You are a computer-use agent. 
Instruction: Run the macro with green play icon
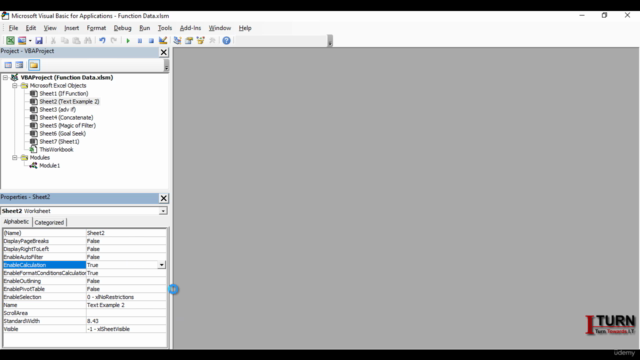pyautogui.click(x=128, y=40)
